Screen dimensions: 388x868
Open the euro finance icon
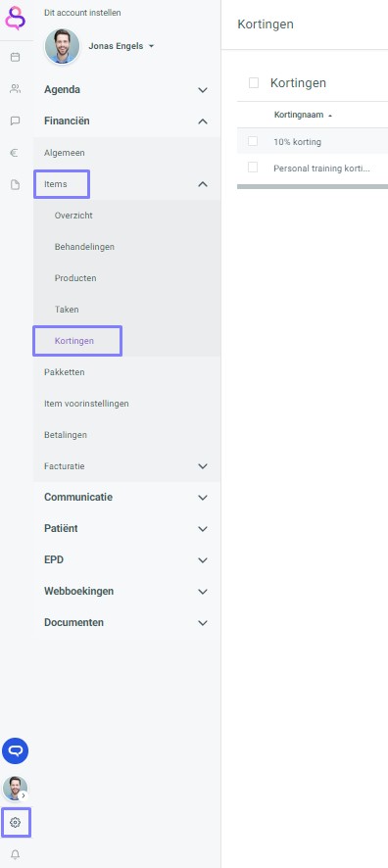click(16, 154)
